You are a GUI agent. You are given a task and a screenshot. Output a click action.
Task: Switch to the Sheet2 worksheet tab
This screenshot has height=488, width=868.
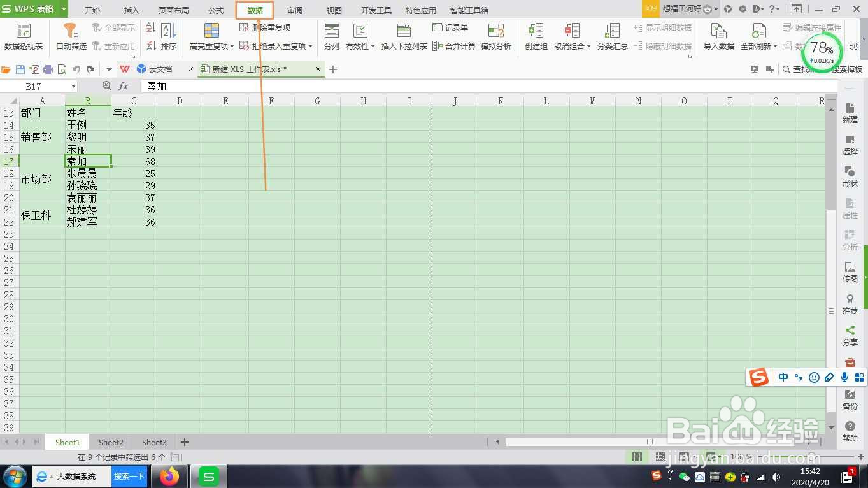[111, 442]
